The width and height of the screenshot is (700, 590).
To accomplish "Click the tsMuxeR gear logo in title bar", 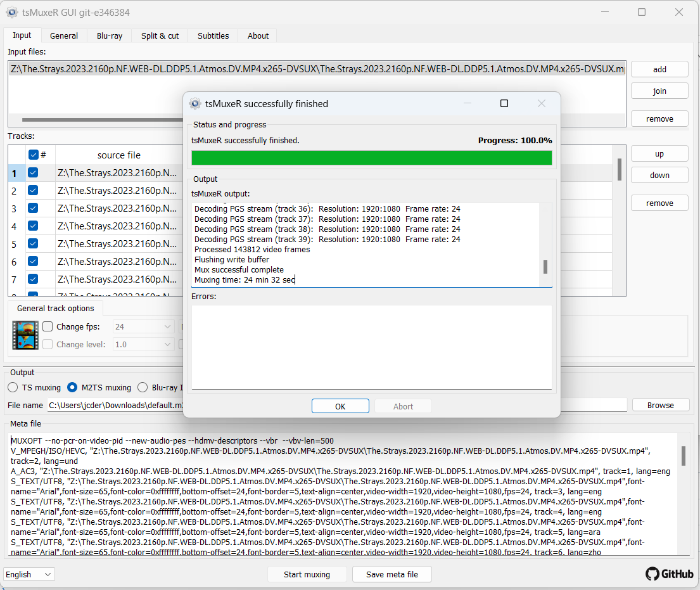I will pyautogui.click(x=13, y=12).
